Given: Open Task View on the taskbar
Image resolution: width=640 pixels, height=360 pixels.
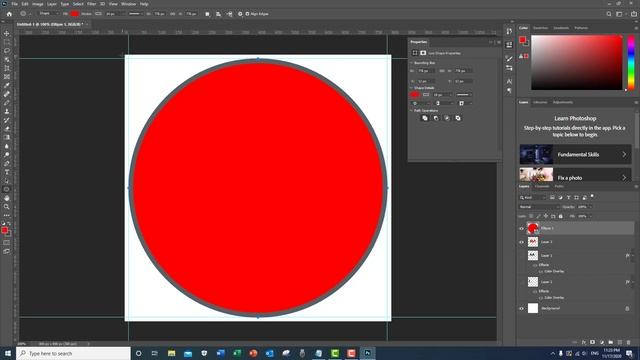Looking at the screenshot, I should click(155, 353).
